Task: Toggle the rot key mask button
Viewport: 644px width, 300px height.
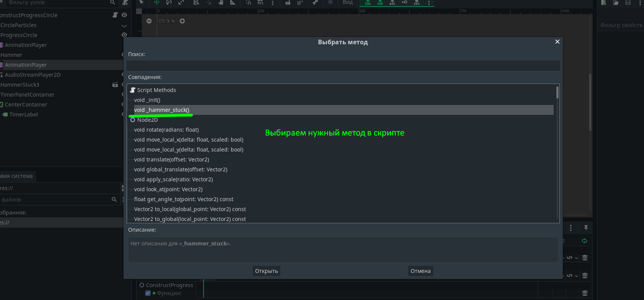Action: click(x=380, y=2)
